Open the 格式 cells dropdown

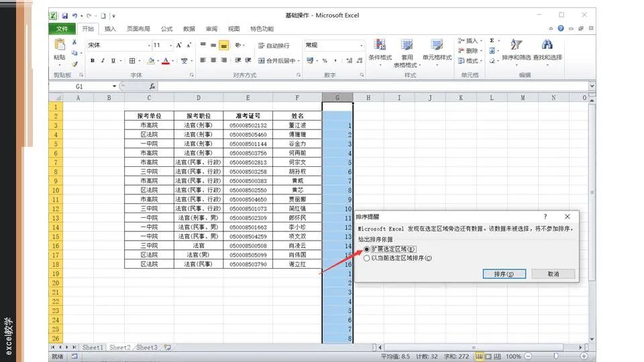tap(471, 61)
